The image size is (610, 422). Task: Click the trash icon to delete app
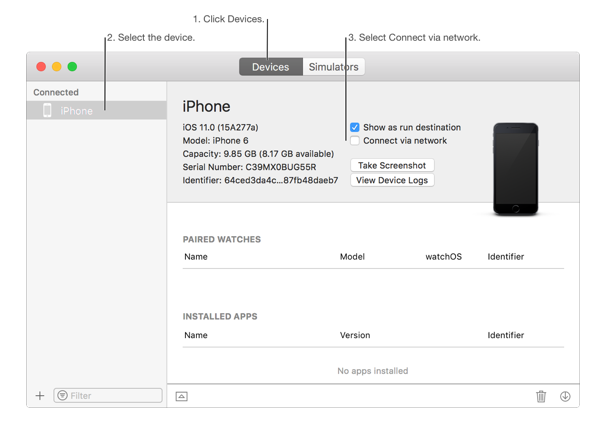[x=541, y=396]
